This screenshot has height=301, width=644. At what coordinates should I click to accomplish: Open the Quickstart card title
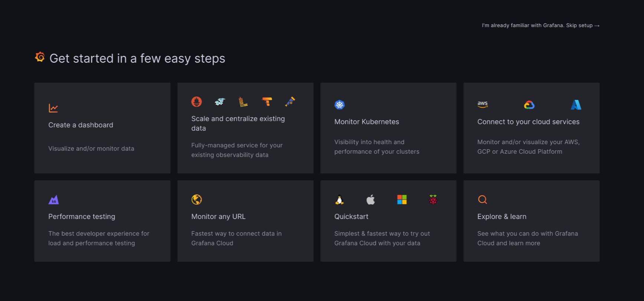pyautogui.click(x=351, y=216)
